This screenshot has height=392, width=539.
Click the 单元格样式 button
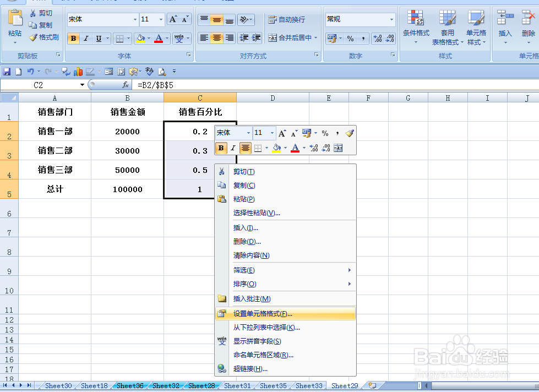(476, 28)
